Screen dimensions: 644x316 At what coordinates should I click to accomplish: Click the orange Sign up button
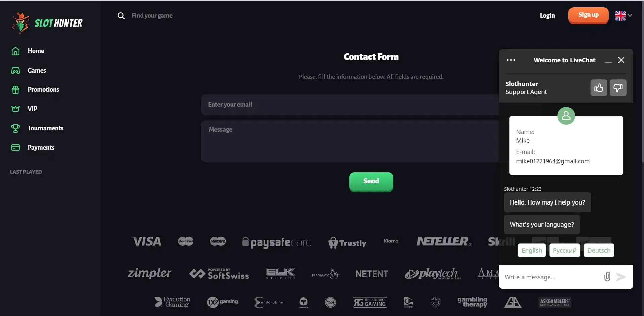[588, 15]
